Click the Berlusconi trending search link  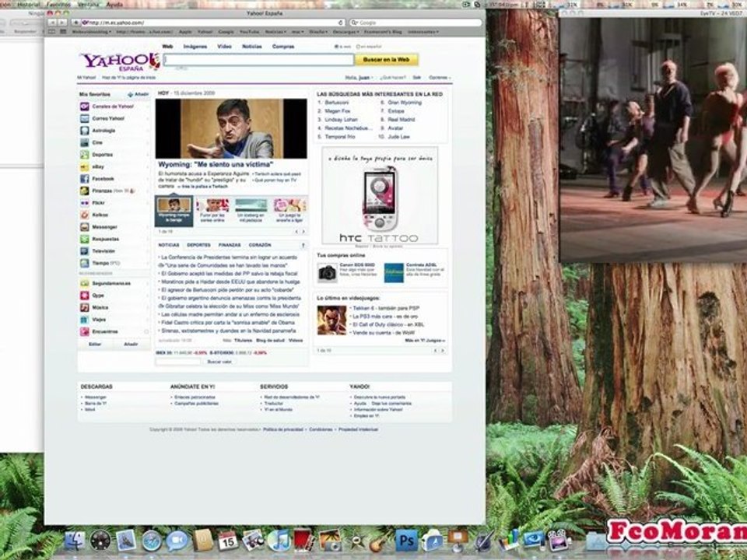(337, 103)
